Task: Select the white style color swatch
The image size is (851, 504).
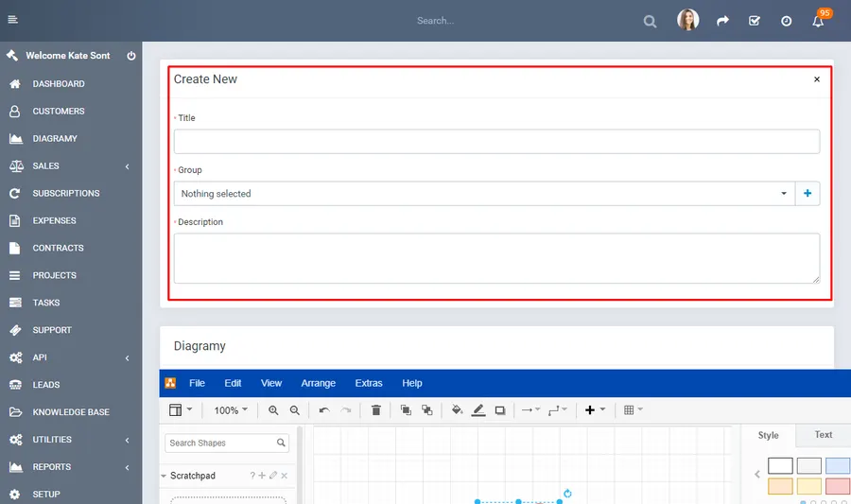Action: [x=780, y=465]
